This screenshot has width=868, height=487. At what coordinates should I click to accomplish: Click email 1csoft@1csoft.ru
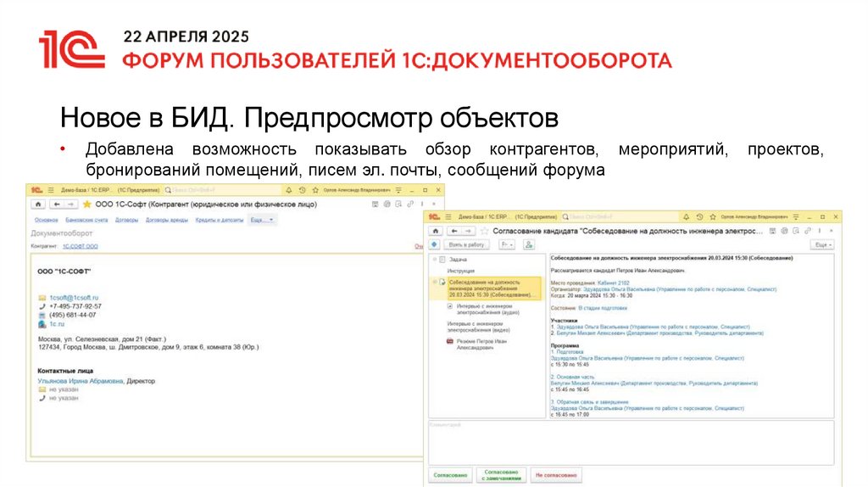[74, 298]
